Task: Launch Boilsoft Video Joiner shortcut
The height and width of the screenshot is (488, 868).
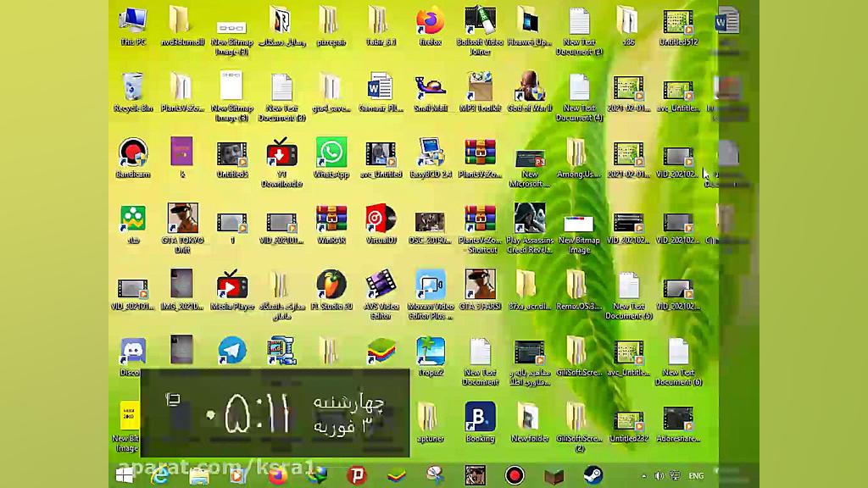Action: [480, 30]
